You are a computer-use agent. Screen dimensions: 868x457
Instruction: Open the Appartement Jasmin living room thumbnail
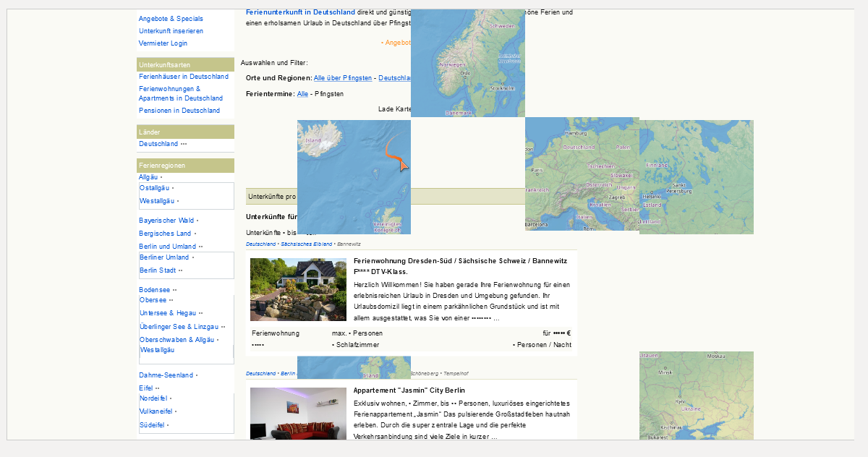[x=298, y=414]
